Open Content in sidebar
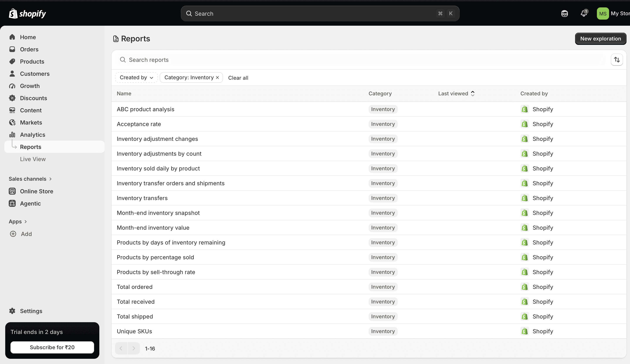The image size is (630, 364). (30, 110)
